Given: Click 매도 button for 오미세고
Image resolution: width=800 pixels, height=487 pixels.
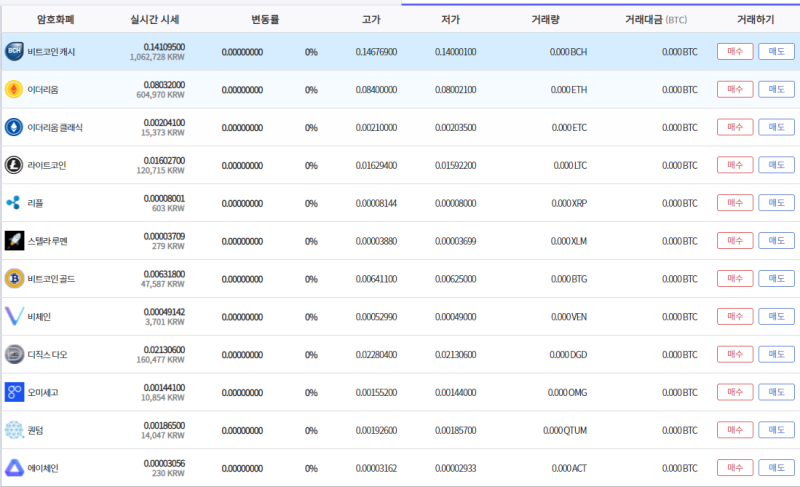Looking at the screenshot, I should (x=777, y=392).
